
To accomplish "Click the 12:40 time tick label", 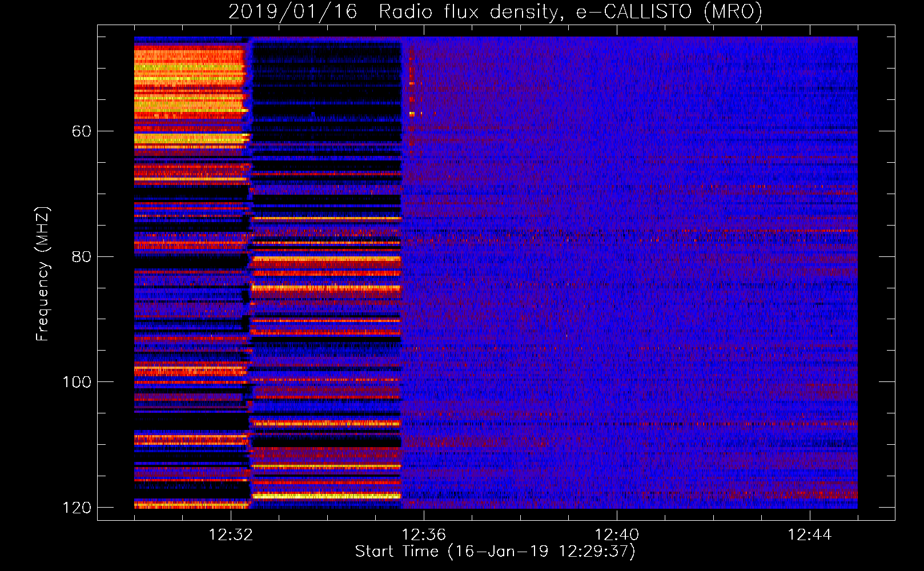I will [x=617, y=535].
